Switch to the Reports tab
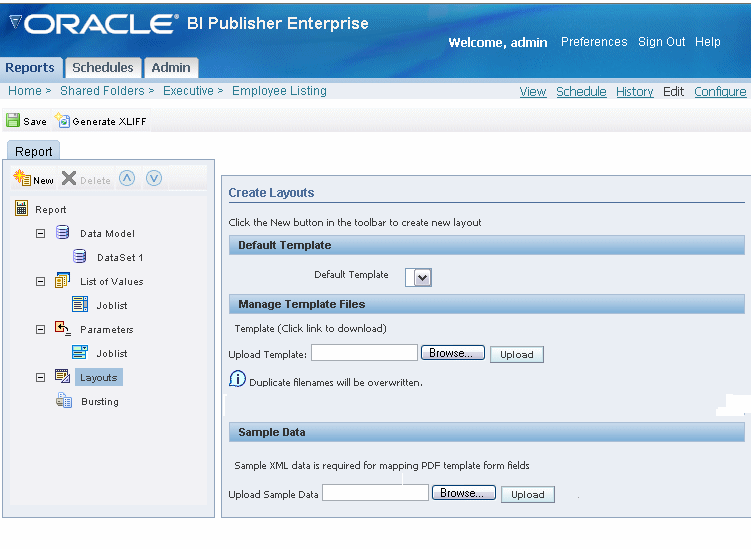This screenshot has height=549, width=751. click(x=30, y=68)
